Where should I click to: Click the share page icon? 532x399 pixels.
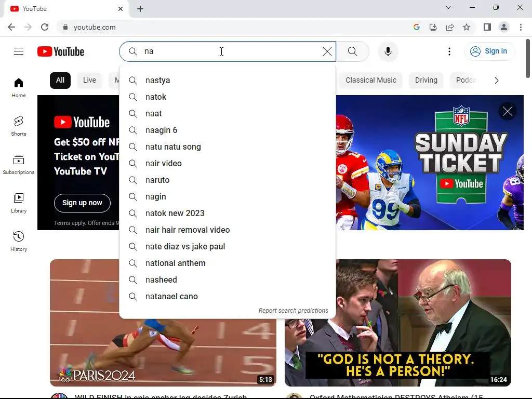click(450, 27)
